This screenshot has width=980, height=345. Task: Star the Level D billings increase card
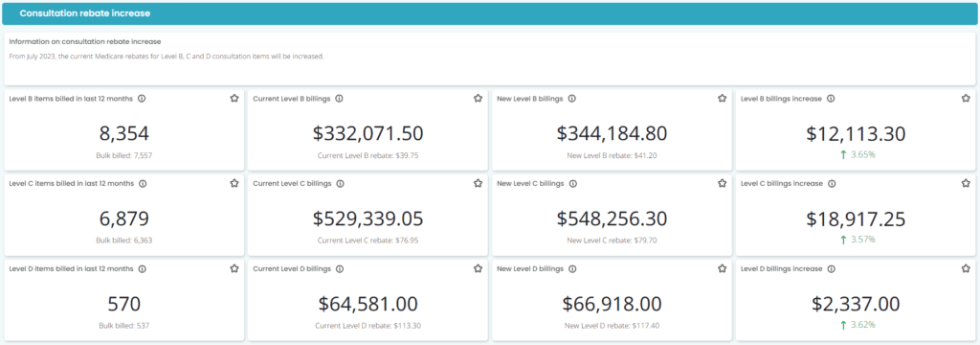966,268
